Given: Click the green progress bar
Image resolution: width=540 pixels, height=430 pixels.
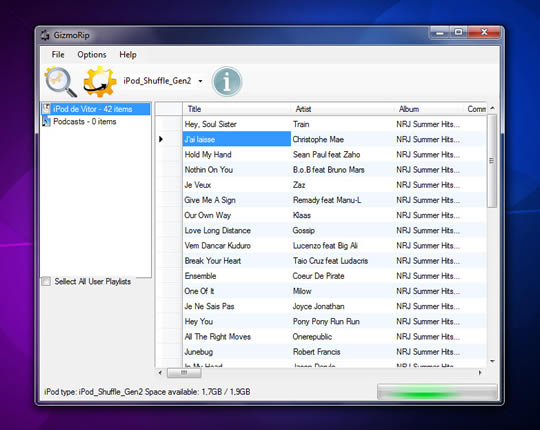Looking at the screenshot, I should pyautogui.click(x=437, y=392).
